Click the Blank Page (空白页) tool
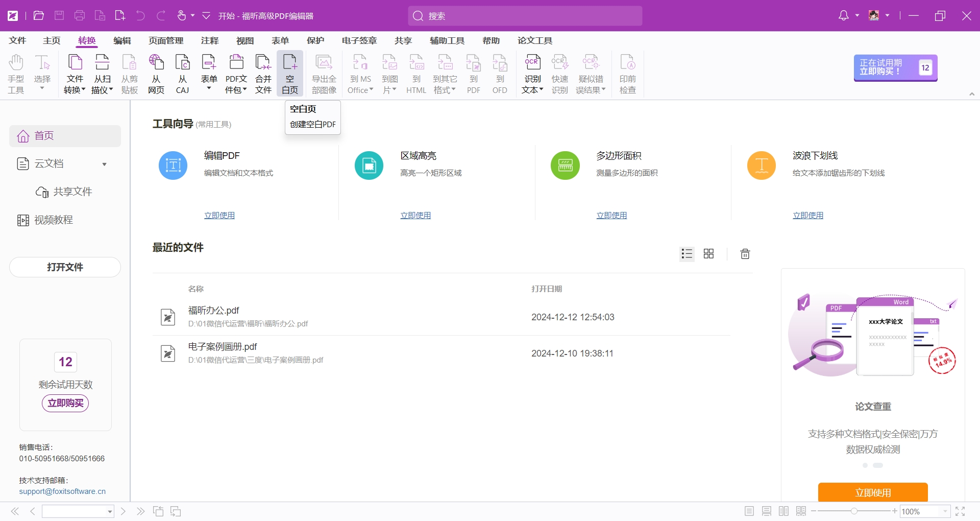The image size is (980, 521). (x=290, y=74)
